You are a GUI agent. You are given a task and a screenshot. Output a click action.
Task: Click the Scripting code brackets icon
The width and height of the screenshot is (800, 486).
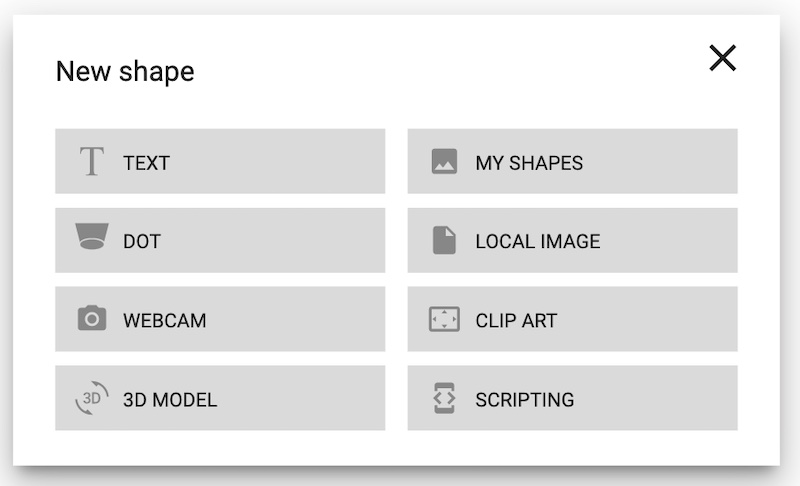point(444,398)
